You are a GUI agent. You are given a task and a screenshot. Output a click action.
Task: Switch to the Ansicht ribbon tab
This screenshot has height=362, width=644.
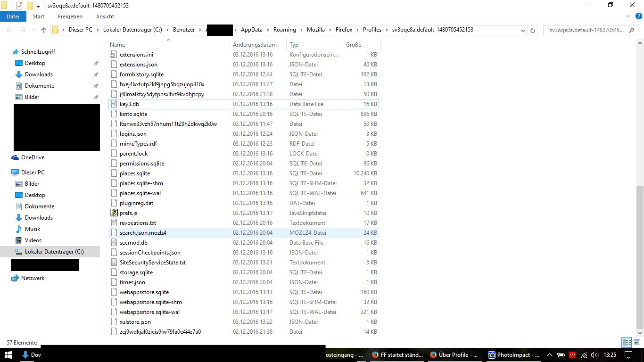click(105, 16)
